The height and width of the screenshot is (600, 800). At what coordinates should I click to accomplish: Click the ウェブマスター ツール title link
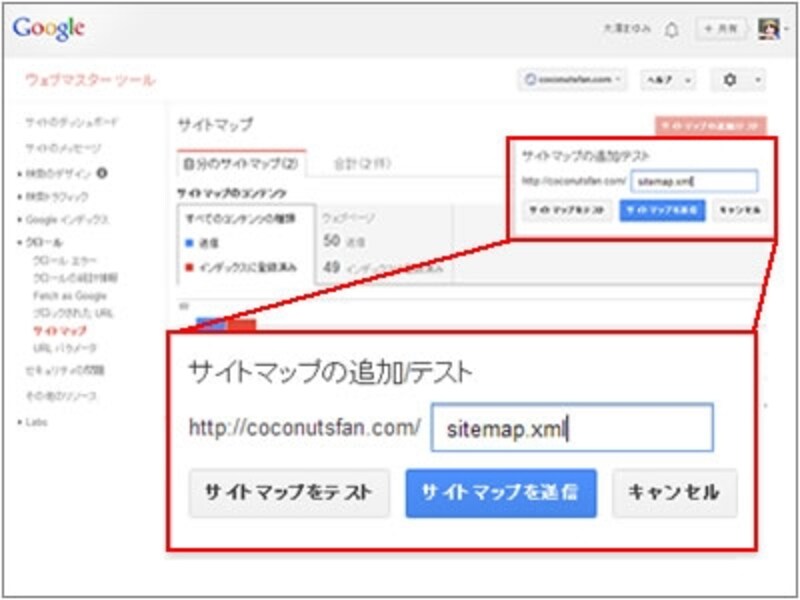click(x=90, y=80)
